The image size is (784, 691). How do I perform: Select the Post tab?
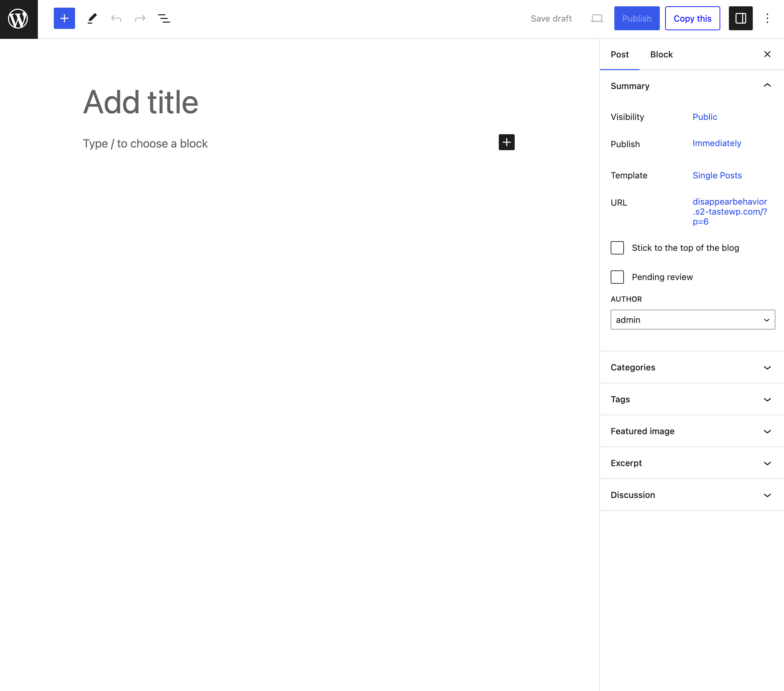pos(619,54)
